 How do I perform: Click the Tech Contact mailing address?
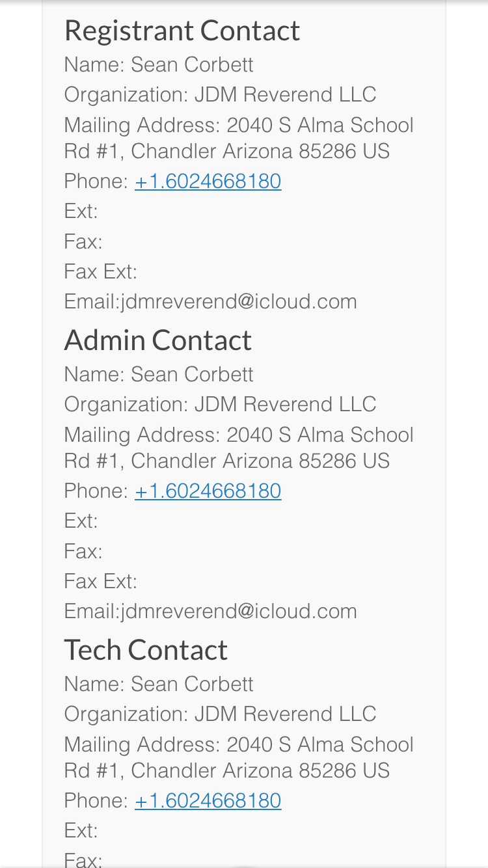[x=238, y=757]
